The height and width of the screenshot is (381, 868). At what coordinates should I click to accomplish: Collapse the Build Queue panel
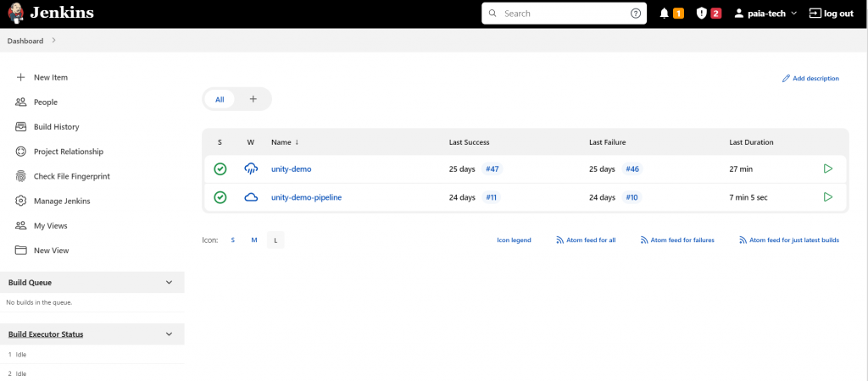click(x=169, y=283)
